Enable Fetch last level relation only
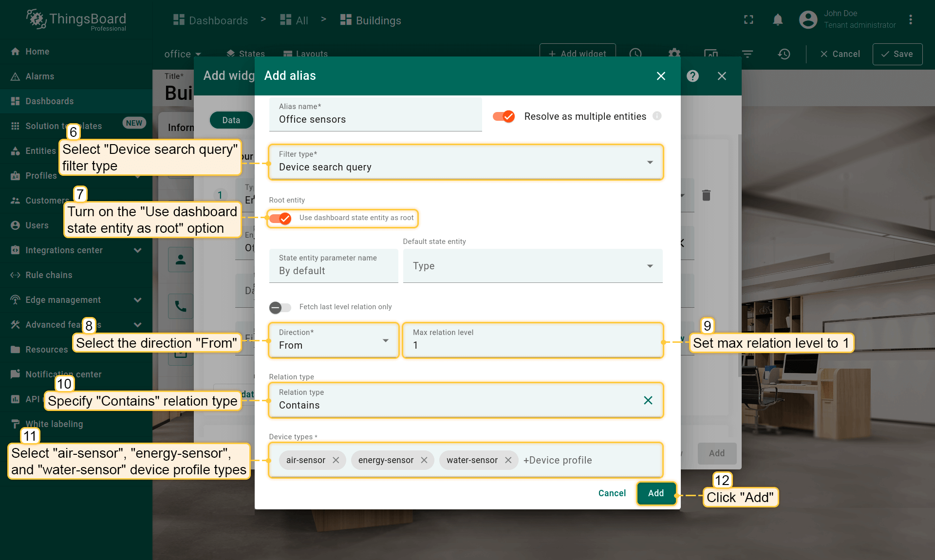The image size is (935, 560). [280, 307]
